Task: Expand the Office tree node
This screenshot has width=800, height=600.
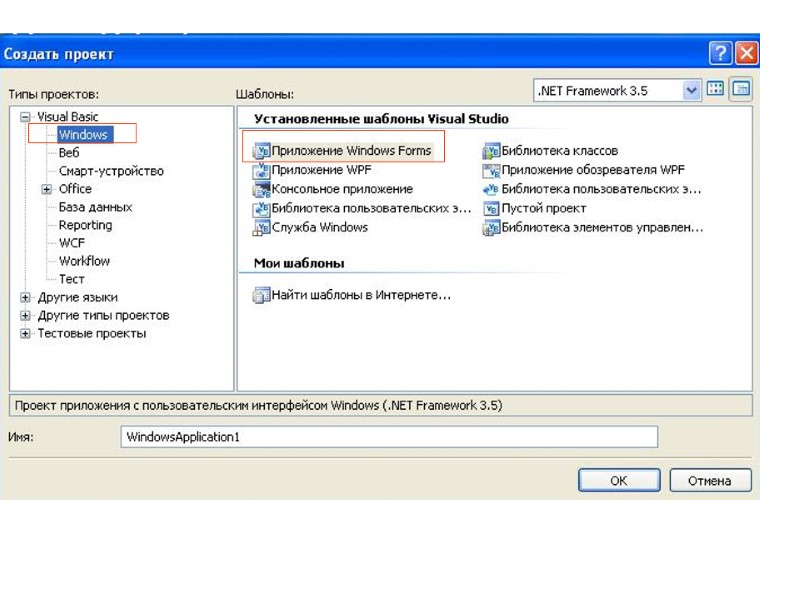Action: click(x=46, y=189)
